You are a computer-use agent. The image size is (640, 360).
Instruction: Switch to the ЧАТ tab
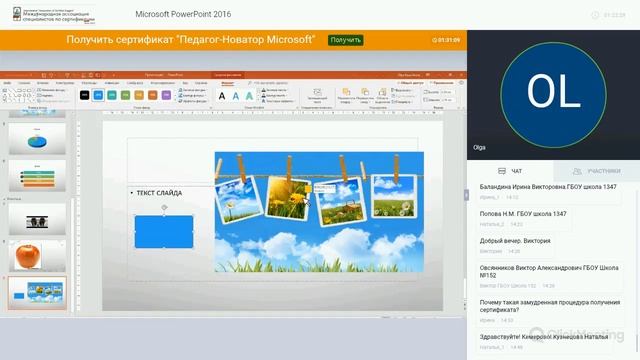(510, 171)
